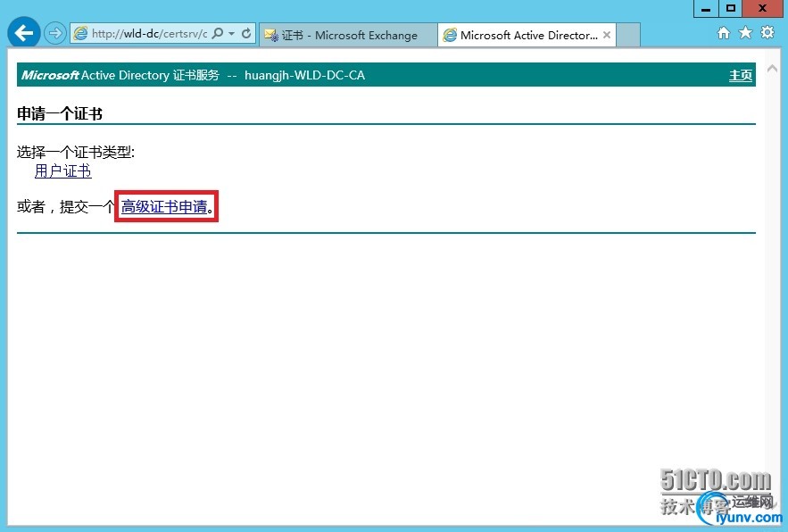Click the browser Forward arrow button

point(54,34)
